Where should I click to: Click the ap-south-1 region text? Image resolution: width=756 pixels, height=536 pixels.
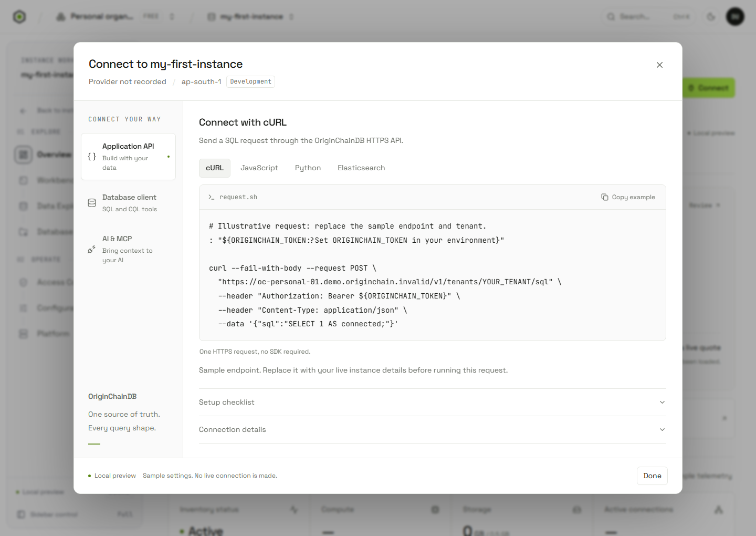coord(202,81)
